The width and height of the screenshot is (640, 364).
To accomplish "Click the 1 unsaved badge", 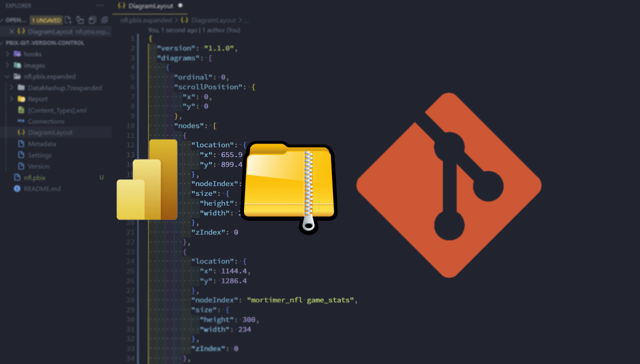I will click(46, 20).
